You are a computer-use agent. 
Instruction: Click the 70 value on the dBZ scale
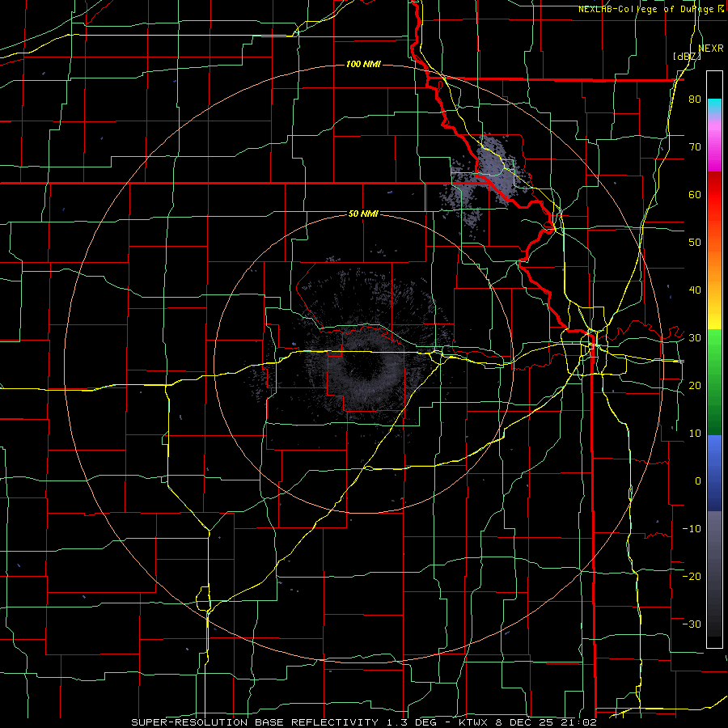(695, 146)
